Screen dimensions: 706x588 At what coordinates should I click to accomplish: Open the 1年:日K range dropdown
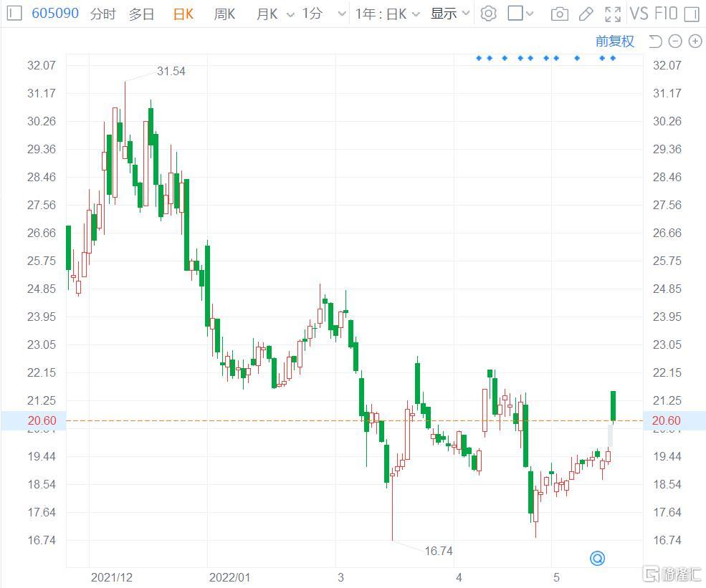pos(388,14)
